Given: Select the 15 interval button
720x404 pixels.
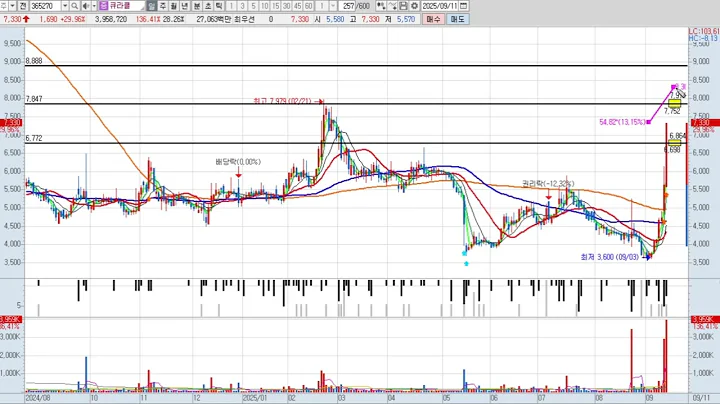Looking at the screenshot, I should pyautogui.click(x=276, y=6).
